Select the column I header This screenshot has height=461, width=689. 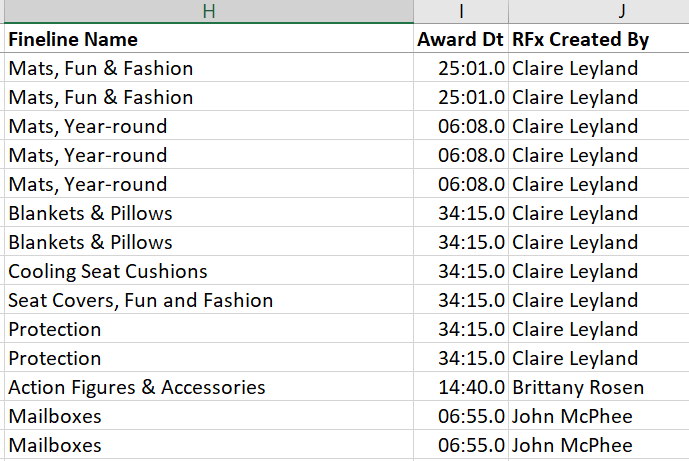point(461,11)
